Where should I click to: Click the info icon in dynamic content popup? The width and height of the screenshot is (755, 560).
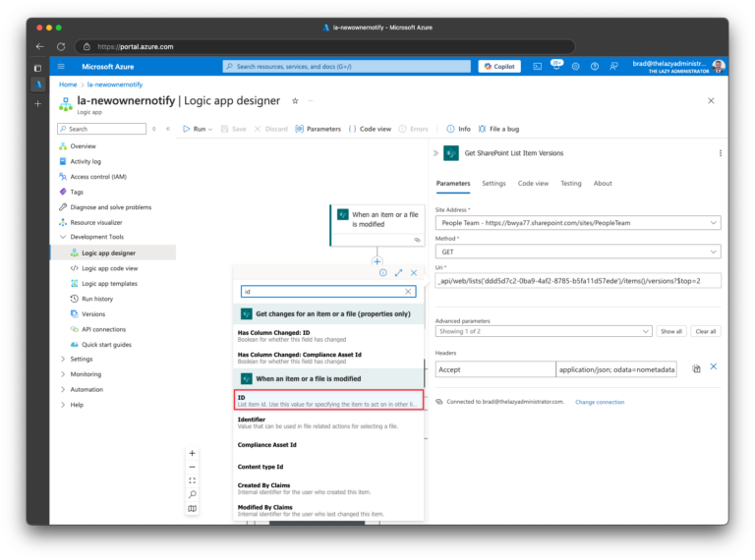[x=382, y=273]
